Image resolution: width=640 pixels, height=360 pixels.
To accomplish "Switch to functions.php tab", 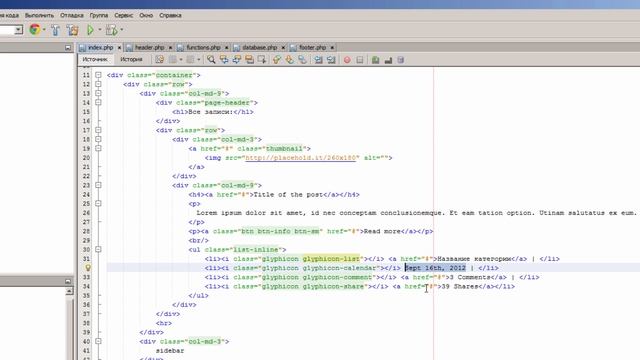I will click(203, 48).
